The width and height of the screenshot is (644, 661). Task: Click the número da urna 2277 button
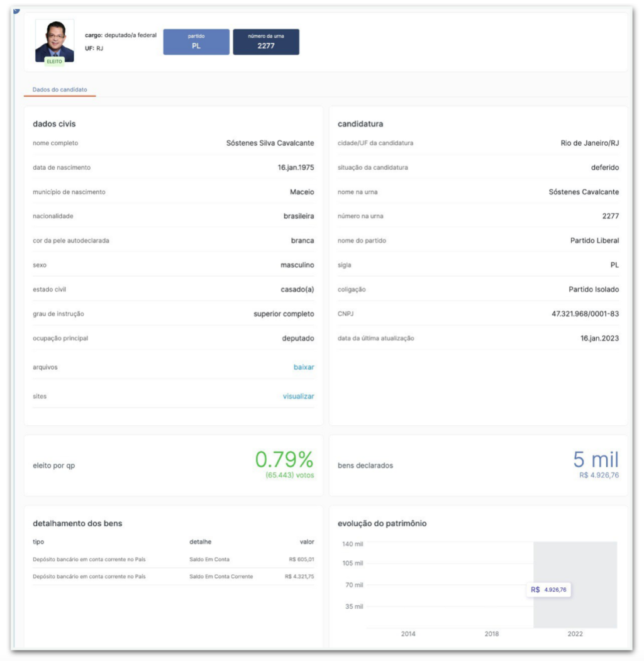(265, 42)
